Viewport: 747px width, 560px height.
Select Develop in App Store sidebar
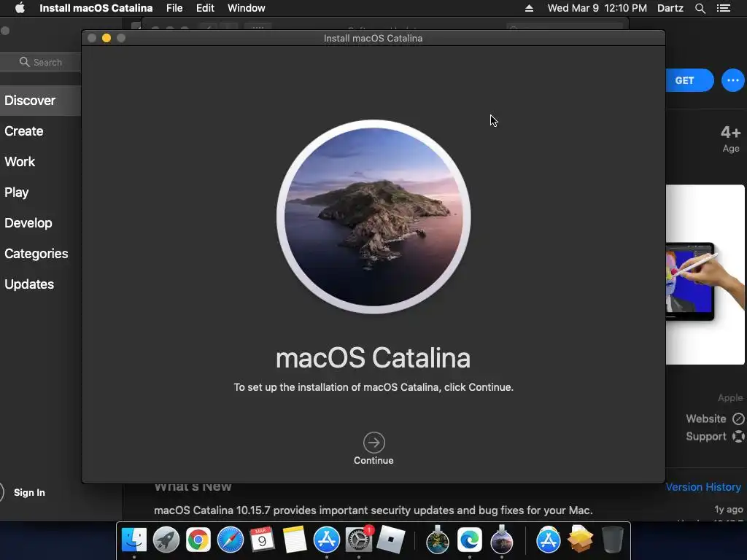coord(28,223)
